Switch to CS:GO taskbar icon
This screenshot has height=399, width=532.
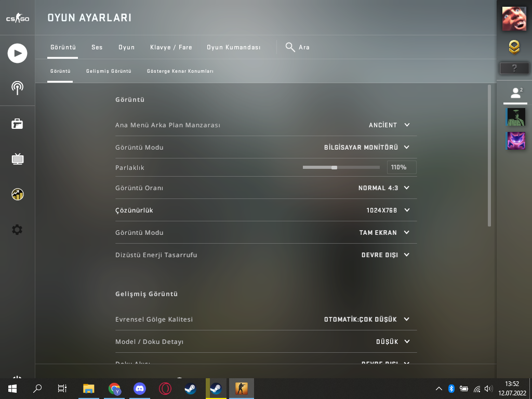241,389
